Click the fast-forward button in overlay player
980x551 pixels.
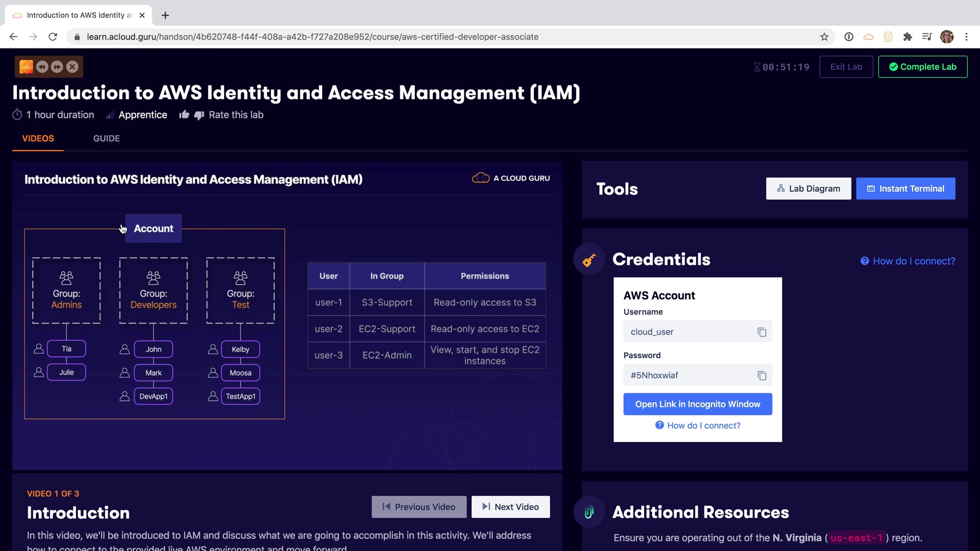(57, 67)
